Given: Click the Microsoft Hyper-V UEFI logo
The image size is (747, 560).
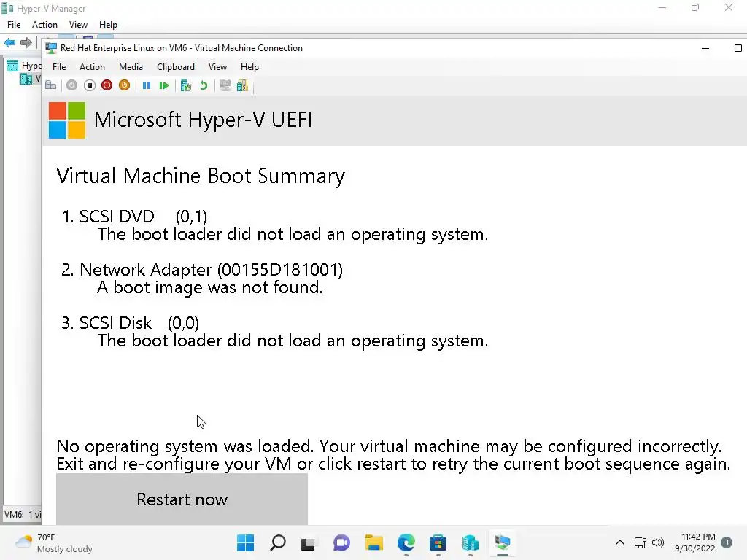Looking at the screenshot, I should pyautogui.click(x=67, y=120).
